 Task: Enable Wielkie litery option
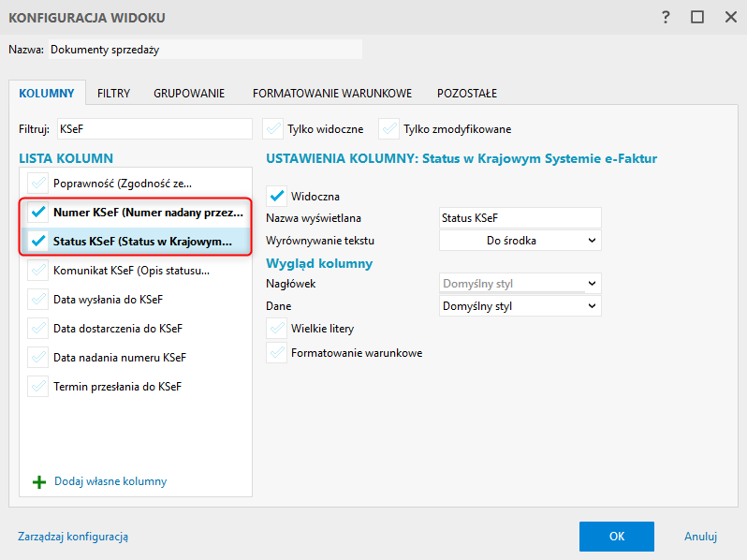click(277, 329)
